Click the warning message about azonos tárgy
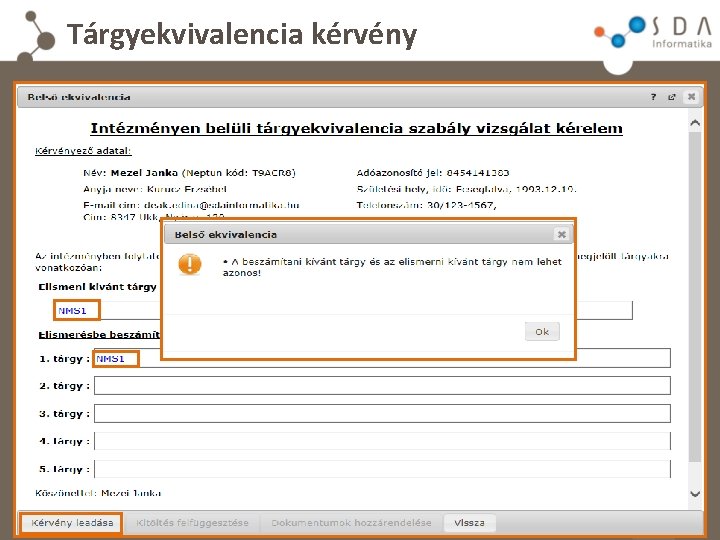Screen dimensions: 720x540 pos(392,267)
